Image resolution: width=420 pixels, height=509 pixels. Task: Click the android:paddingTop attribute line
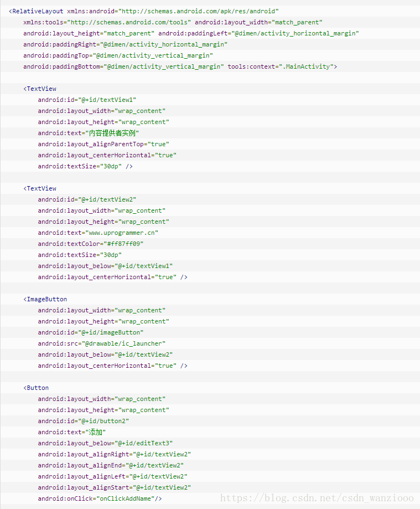(118, 55)
